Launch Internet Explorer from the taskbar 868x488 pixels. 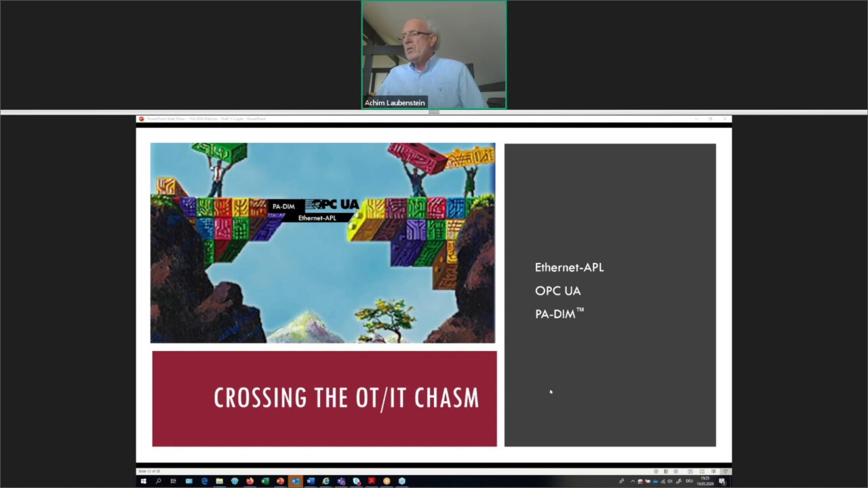(x=326, y=481)
